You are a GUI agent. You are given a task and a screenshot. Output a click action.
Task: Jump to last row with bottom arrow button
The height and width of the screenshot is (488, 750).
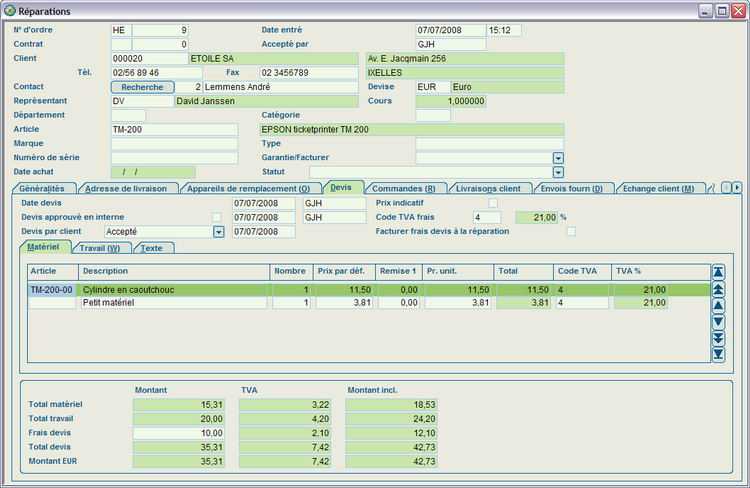pyautogui.click(x=718, y=355)
